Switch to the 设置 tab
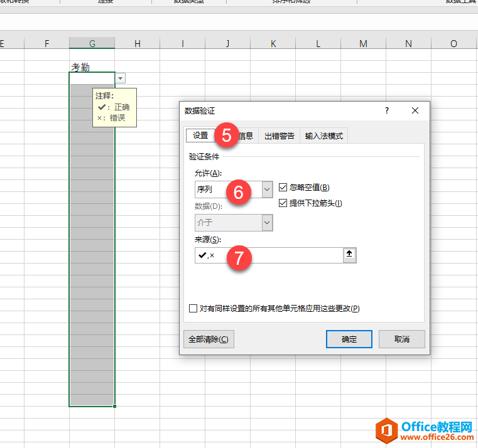 [x=200, y=136]
